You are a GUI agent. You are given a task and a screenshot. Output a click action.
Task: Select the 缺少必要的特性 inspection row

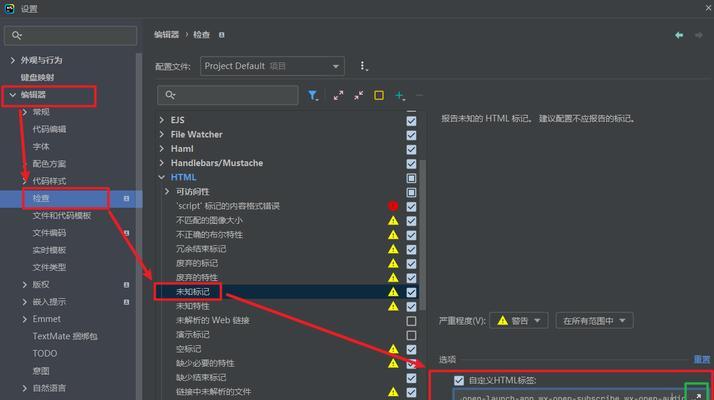289,363
